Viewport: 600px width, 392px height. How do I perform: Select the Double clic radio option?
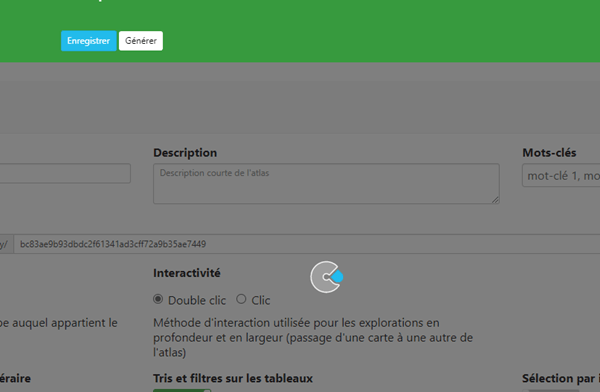point(158,299)
